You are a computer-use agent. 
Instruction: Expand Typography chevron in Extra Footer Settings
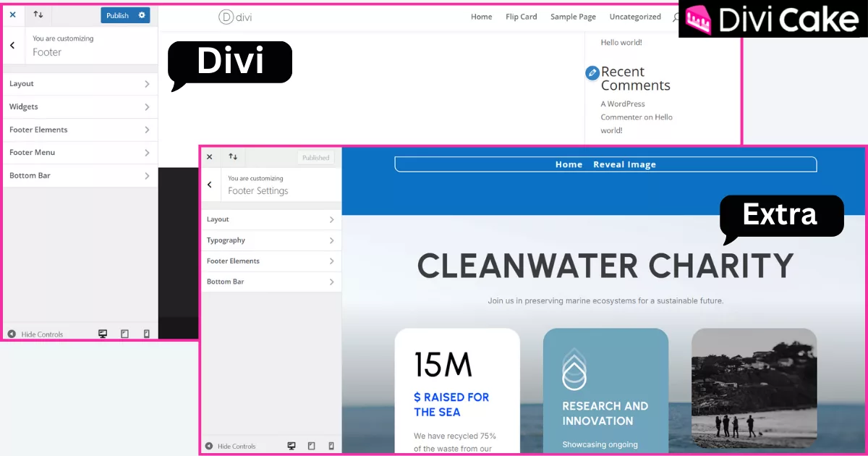332,240
